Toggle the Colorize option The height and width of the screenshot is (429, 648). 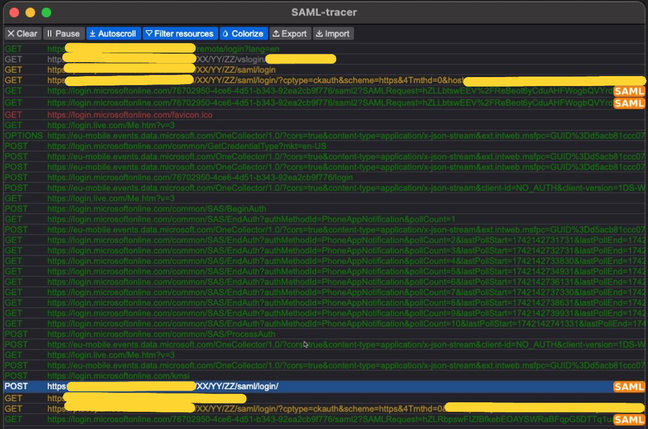pyautogui.click(x=242, y=33)
